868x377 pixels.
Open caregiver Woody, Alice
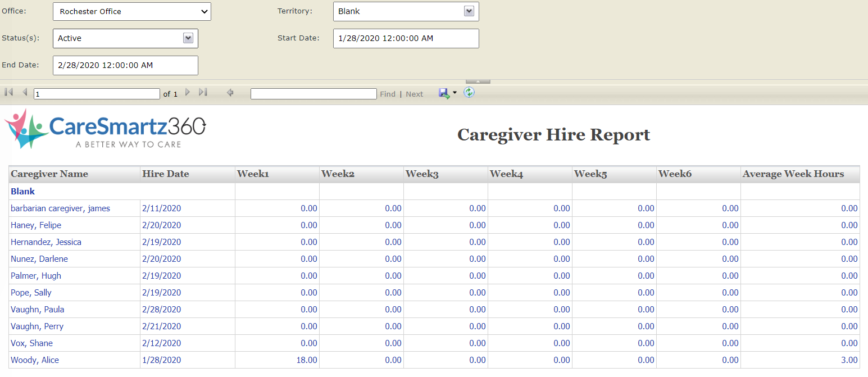35,360
